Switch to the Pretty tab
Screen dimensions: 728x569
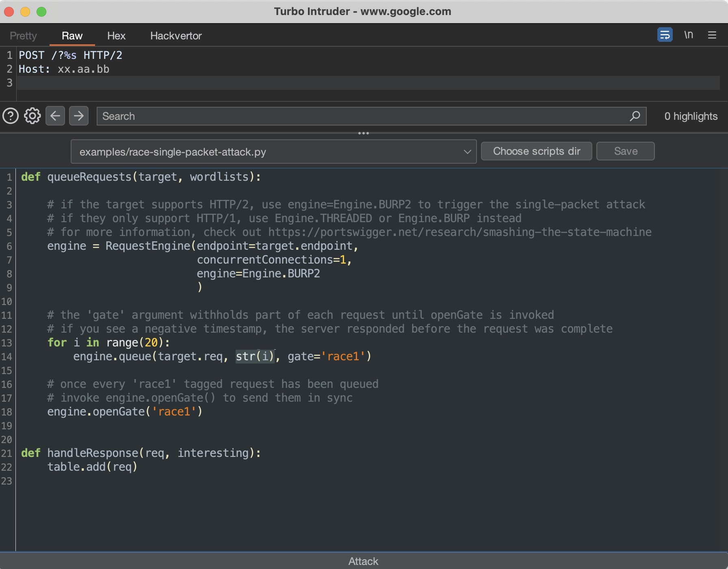(x=23, y=36)
